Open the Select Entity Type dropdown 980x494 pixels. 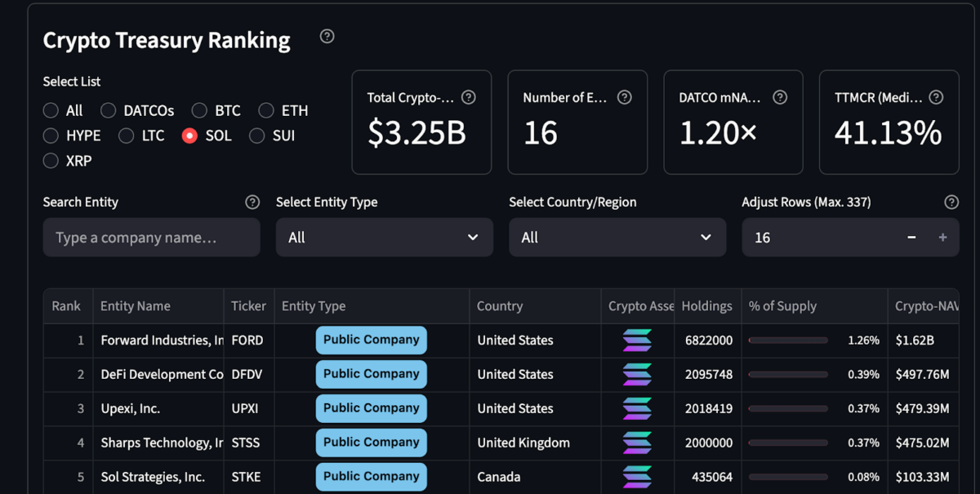(x=385, y=238)
